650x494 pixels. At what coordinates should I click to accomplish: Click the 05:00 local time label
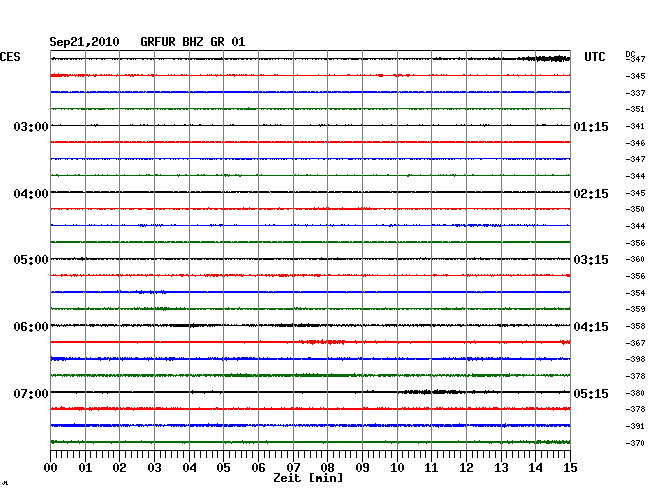point(31,260)
